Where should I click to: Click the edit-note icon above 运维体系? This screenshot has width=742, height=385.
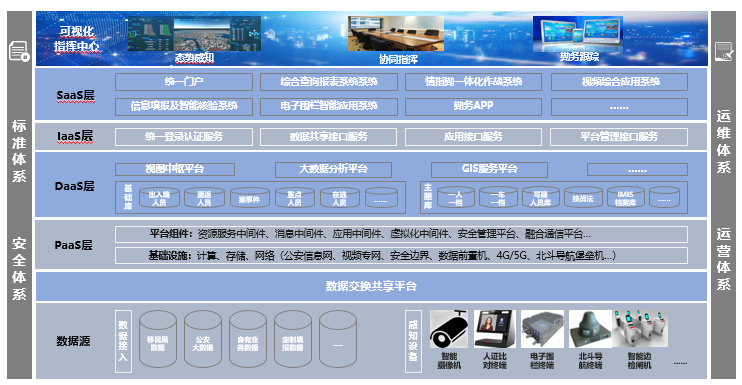coord(724,52)
